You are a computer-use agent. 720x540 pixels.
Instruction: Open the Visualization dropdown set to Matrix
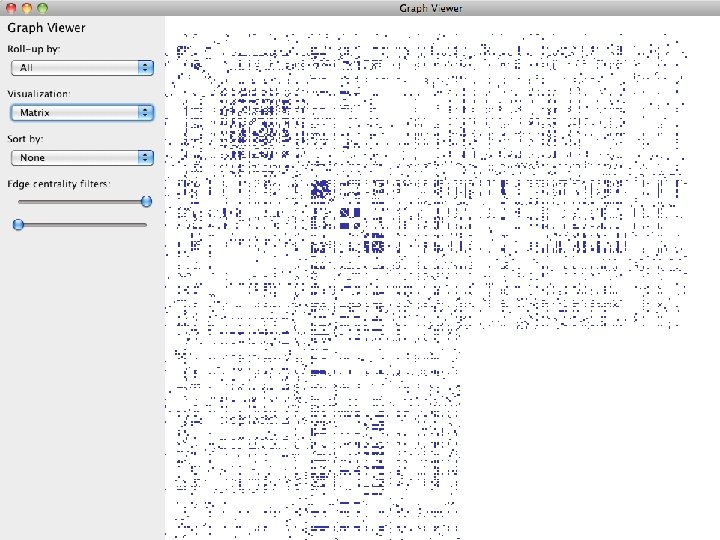(82, 112)
